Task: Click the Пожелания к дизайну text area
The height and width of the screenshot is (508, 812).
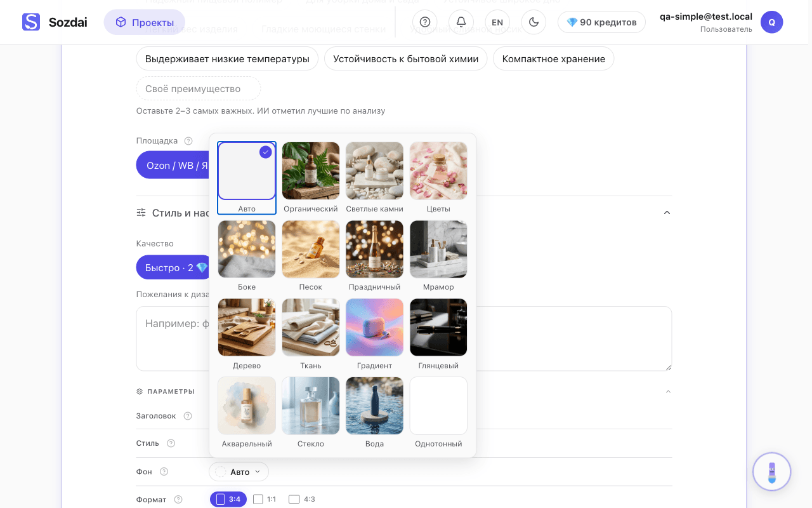Action: 404,338
